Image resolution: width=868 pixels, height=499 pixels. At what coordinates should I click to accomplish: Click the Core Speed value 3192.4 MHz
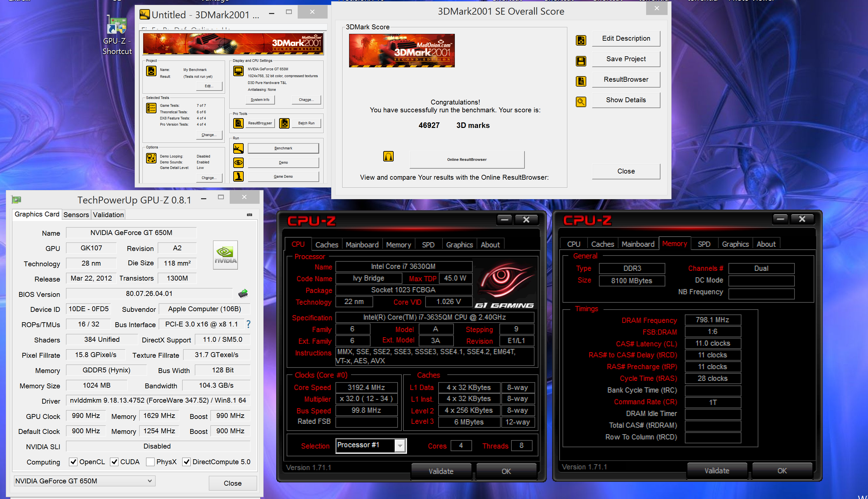[x=366, y=387]
